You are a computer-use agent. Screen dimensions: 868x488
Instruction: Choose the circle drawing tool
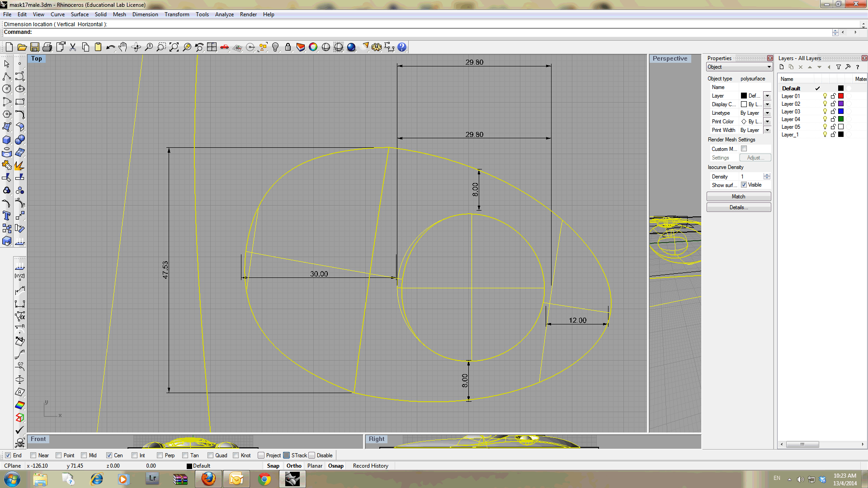[6, 89]
